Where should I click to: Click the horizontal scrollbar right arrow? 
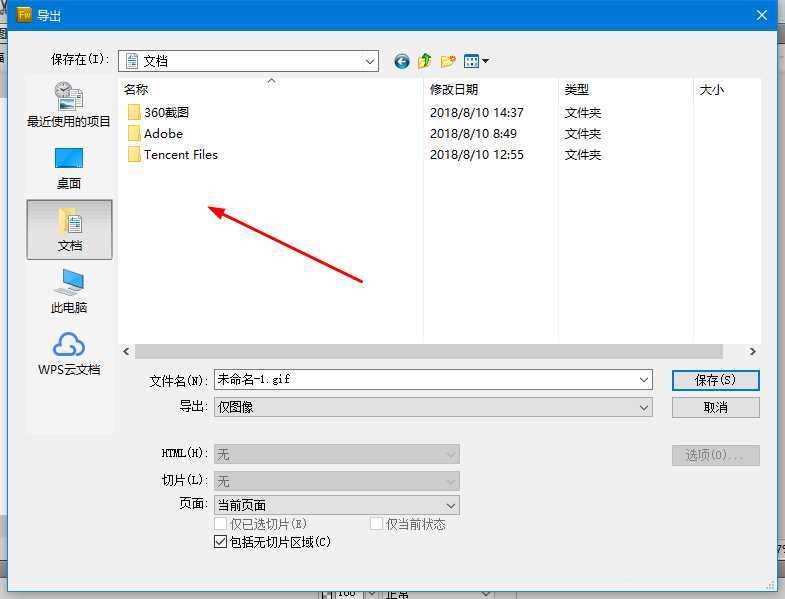click(x=752, y=352)
